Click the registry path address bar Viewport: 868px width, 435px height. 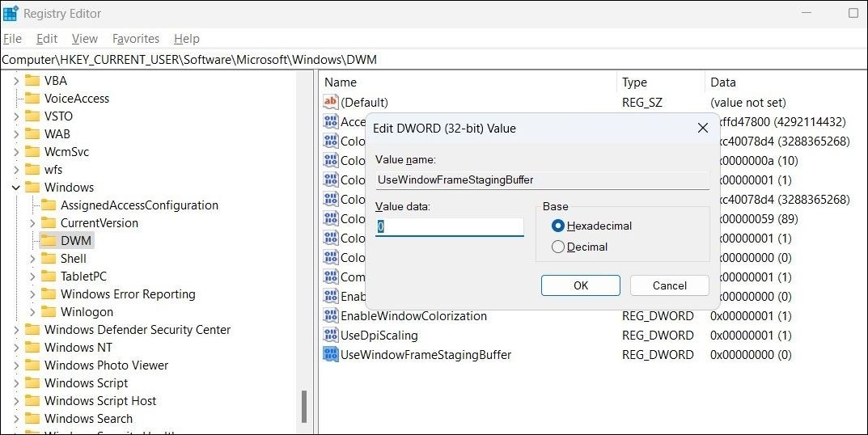coord(434,59)
